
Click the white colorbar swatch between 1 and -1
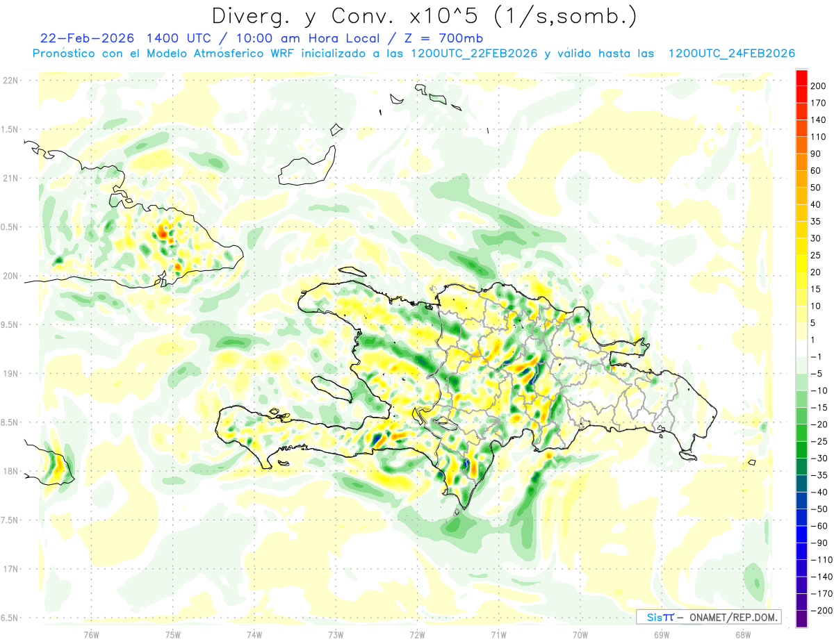tap(801, 348)
